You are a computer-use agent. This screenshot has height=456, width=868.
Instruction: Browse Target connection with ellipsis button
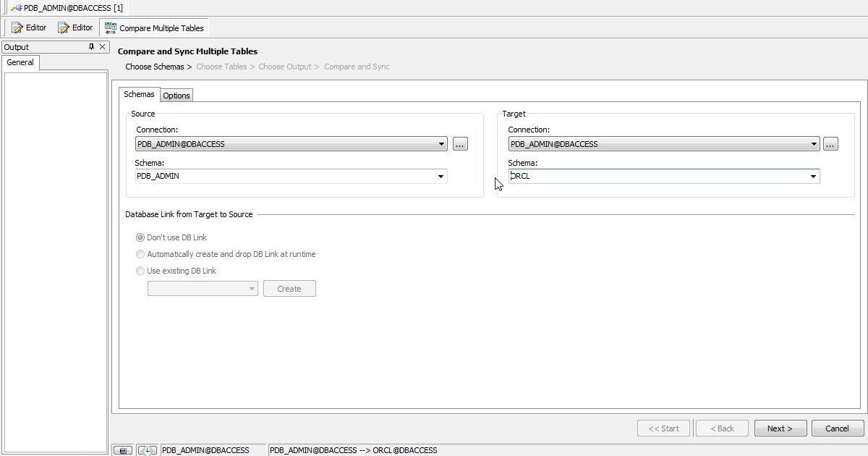click(x=830, y=144)
